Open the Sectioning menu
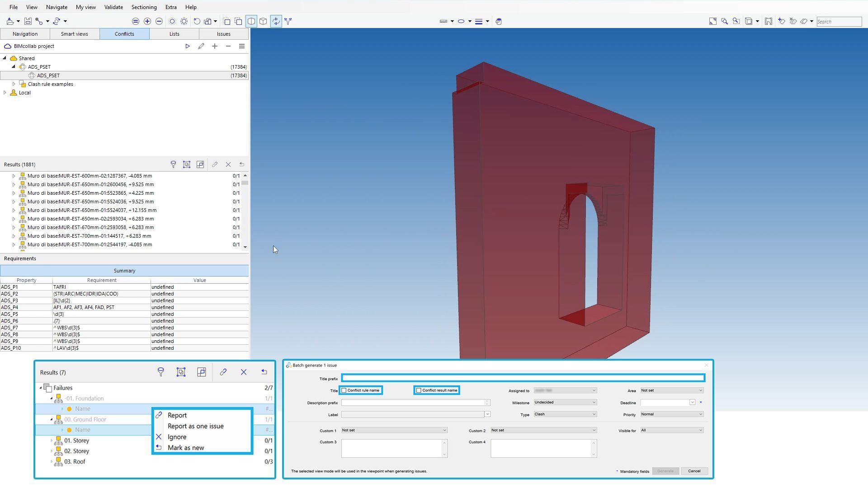Viewport: 868px width, 488px height. pyautogui.click(x=144, y=7)
